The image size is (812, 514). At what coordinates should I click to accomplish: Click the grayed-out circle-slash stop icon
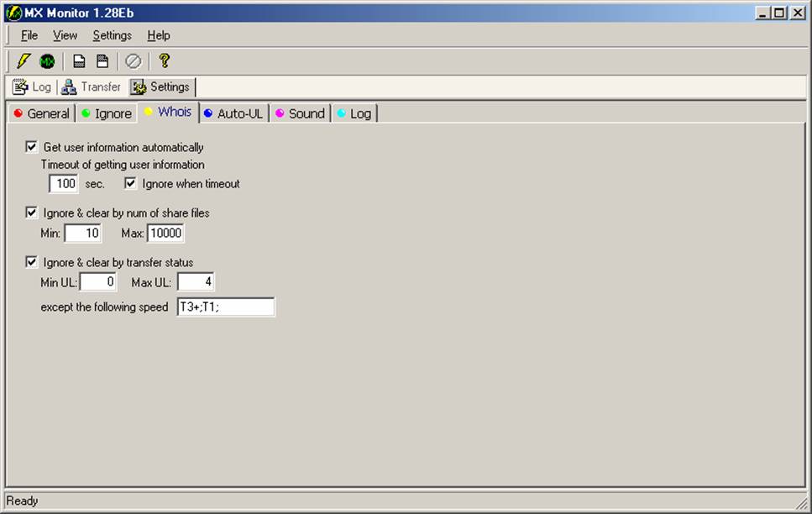[x=134, y=60]
